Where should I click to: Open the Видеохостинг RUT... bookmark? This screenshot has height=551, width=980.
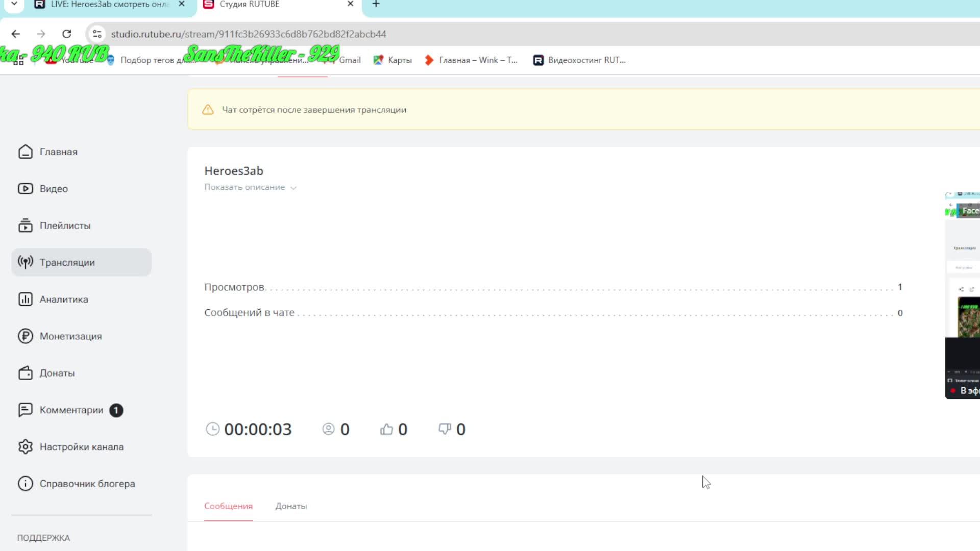click(579, 60)
